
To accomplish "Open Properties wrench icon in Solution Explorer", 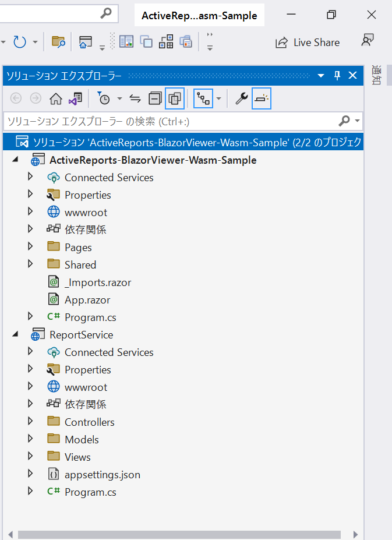I will pyautogui.click(x=242, y=99).
